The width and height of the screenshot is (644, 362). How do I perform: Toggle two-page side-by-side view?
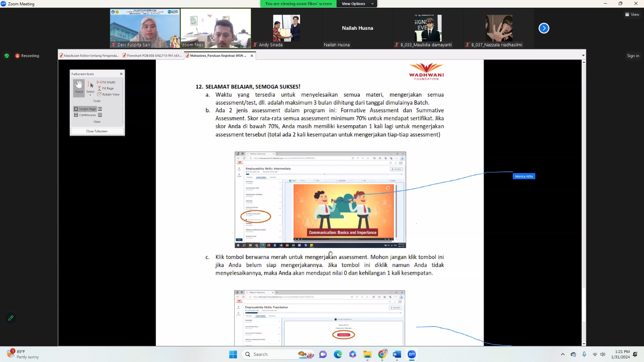click(100, 109)
